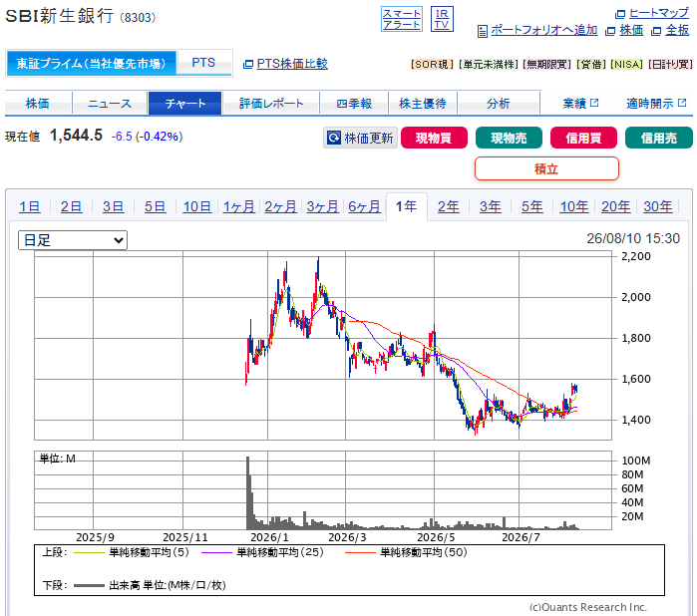Open the 評価レポート tab
697x616 pixels.
pyautogui.click(x=271, y=103)
